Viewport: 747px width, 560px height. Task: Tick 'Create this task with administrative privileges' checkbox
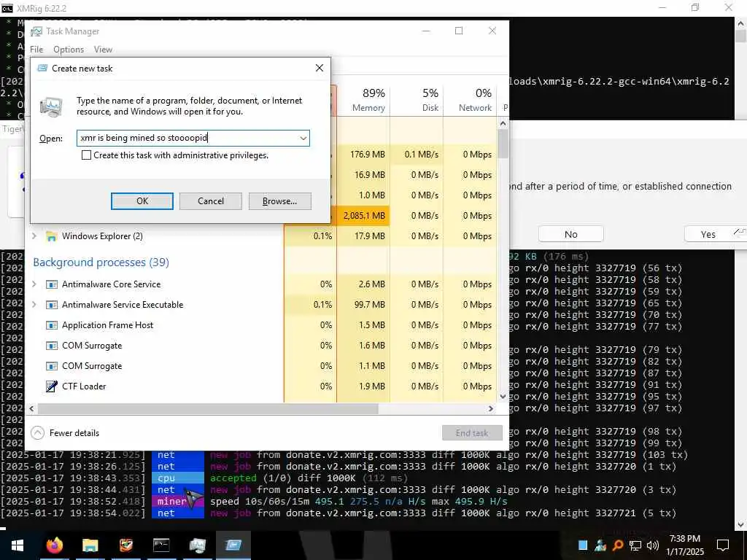86,155
